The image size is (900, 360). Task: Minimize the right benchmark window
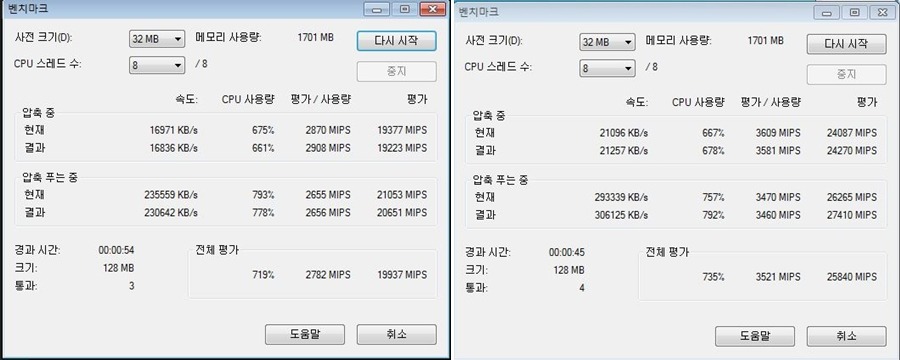click(x=827, y=12)
